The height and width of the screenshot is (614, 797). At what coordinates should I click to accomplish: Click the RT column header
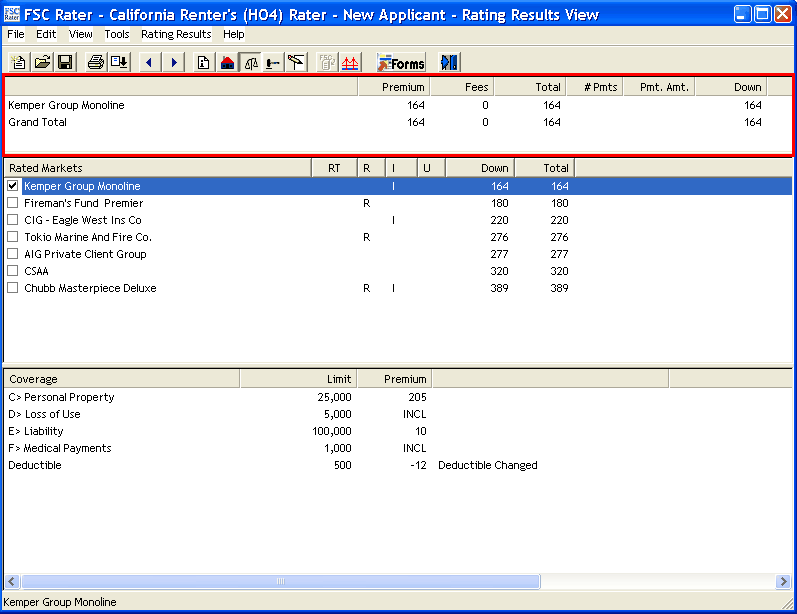pos(334,168)
